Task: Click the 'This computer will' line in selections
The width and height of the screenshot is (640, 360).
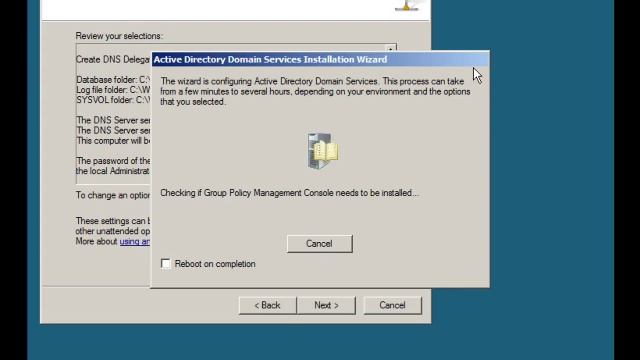Action: [113, 141]
